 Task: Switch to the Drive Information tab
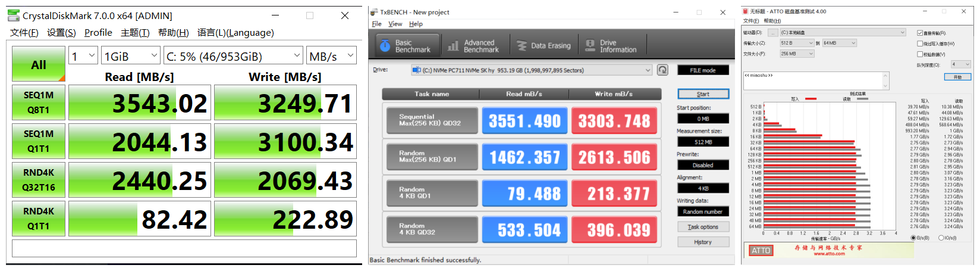[611, 46]
